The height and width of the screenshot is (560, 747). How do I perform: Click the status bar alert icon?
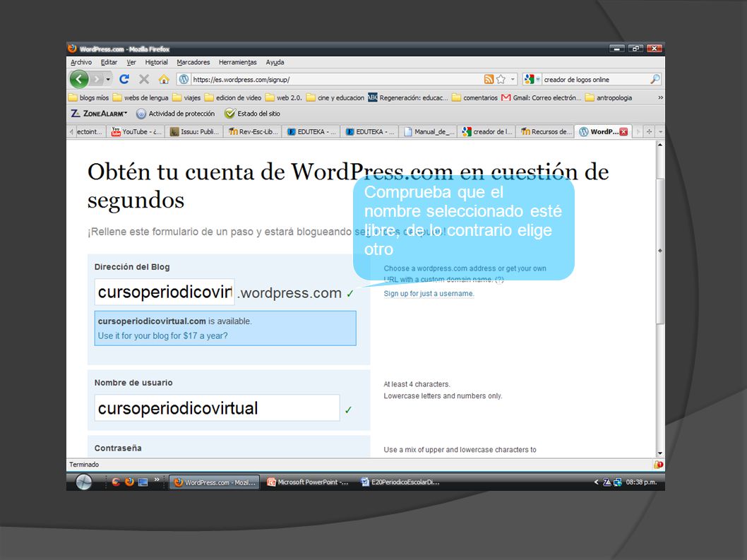click(x=658, y=465)
